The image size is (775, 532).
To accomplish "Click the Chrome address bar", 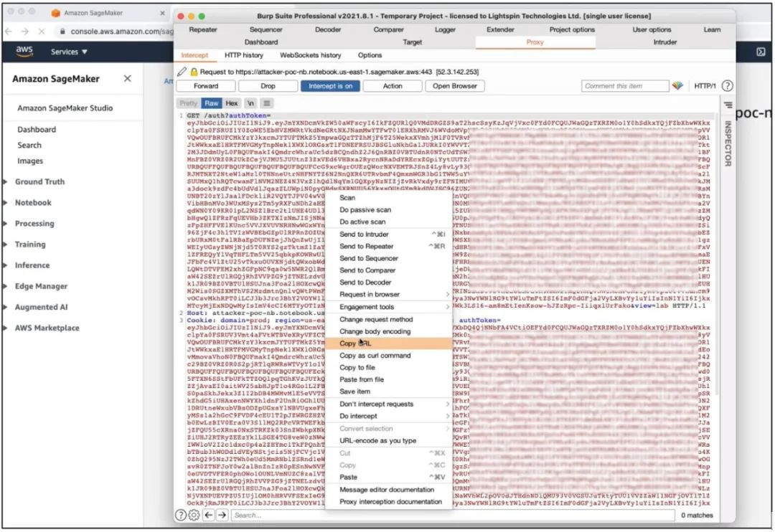I will (116, 31).
